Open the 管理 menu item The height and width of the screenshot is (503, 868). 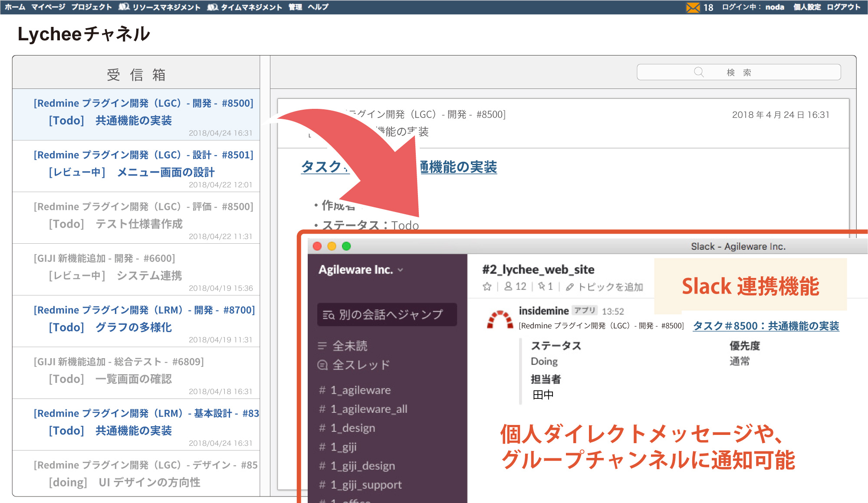point(295,7)
